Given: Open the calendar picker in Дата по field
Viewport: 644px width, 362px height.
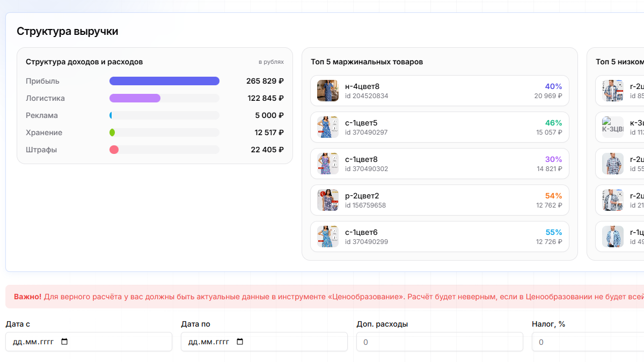Looking at the screenshot, I should (x=240, y=342).
